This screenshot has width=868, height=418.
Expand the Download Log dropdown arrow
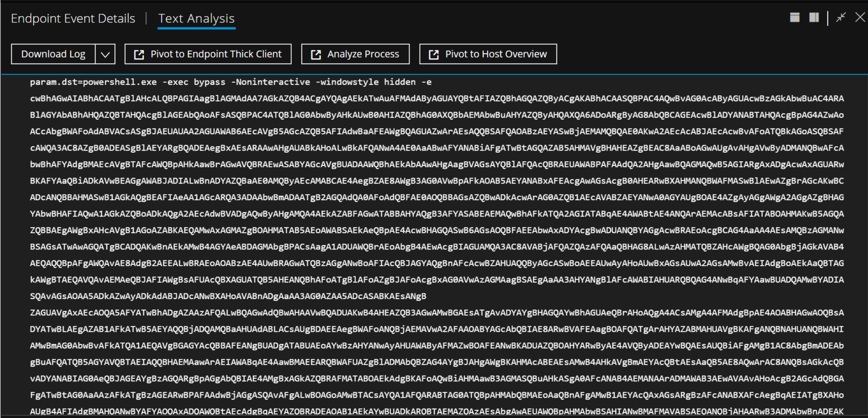tap(105, 54)
